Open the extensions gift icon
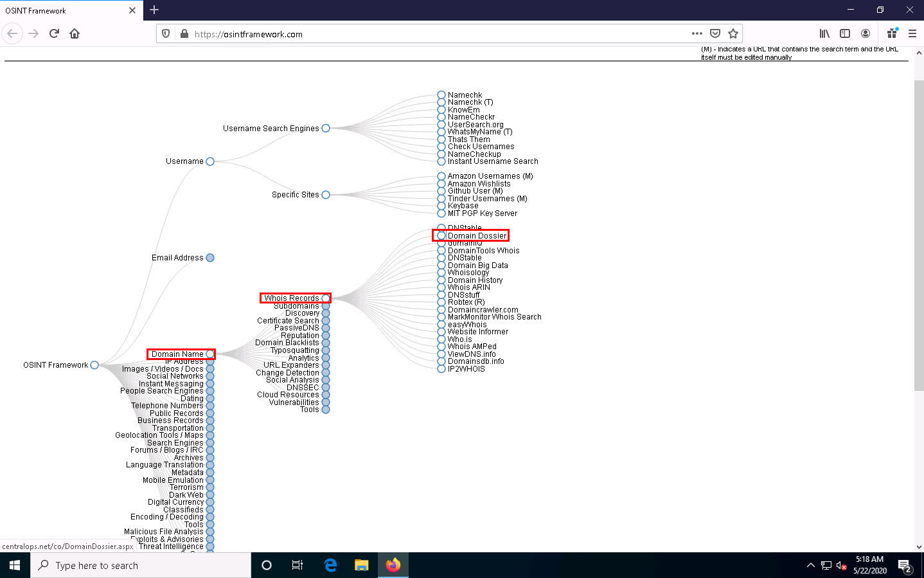Viewport: 924px width, 578px height. tap(892, 33)
